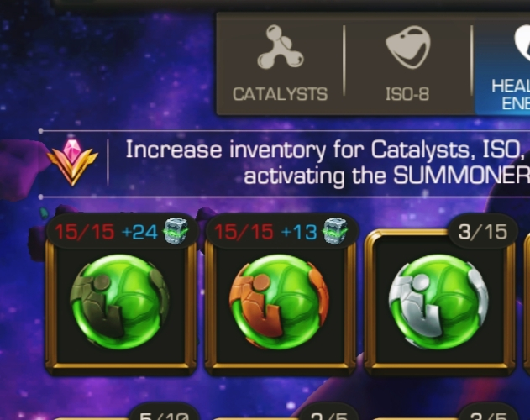Open the CATALYSTS tab label
This screenshot has width=530, height=420.
click(x=281, y=94)
